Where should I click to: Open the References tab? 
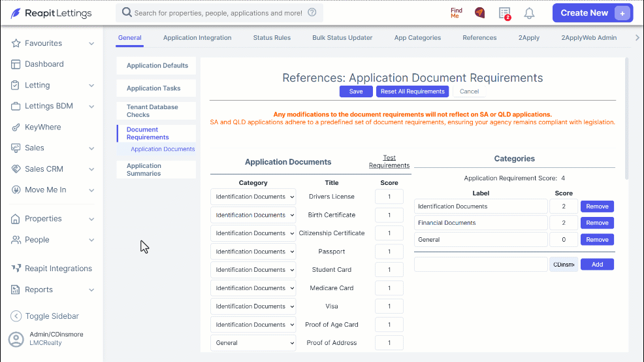[x=479, y=38]
